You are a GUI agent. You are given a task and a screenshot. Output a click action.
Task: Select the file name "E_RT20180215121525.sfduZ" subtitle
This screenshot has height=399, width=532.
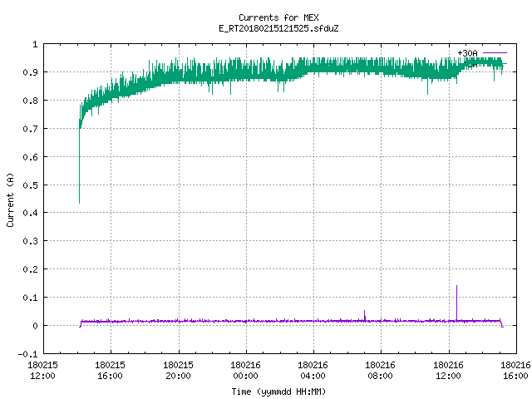pyautogui.click(x=278, y=28)
